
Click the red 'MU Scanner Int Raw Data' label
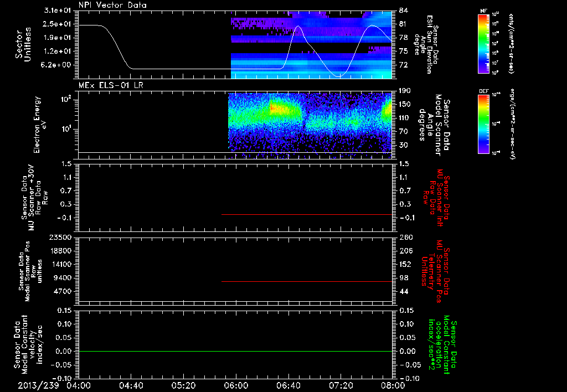click(436, 198)
